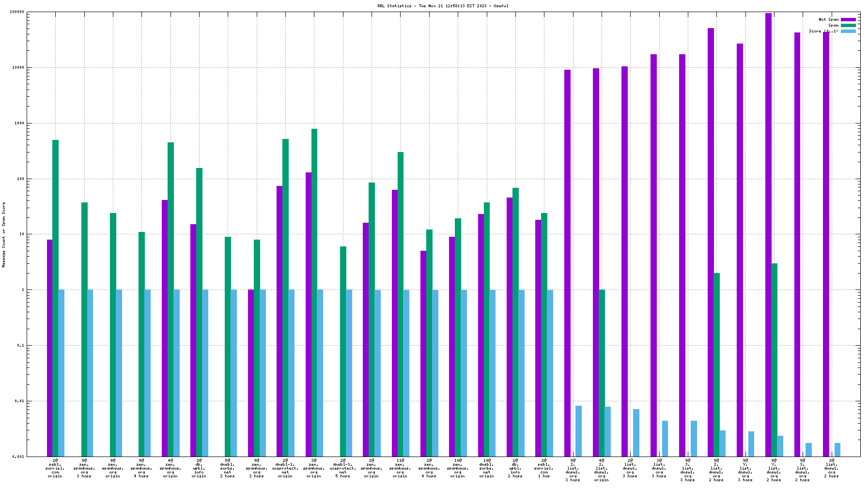Click the blue Score (0..1) legend swatch
This screenshot has height=488, width=868.
pos(848,31)
